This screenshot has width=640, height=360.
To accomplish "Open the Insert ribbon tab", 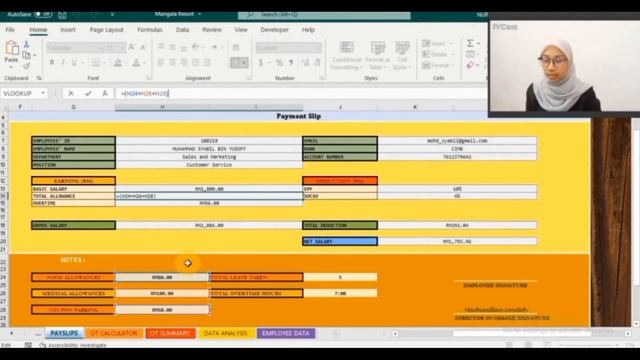I will 68,30.
